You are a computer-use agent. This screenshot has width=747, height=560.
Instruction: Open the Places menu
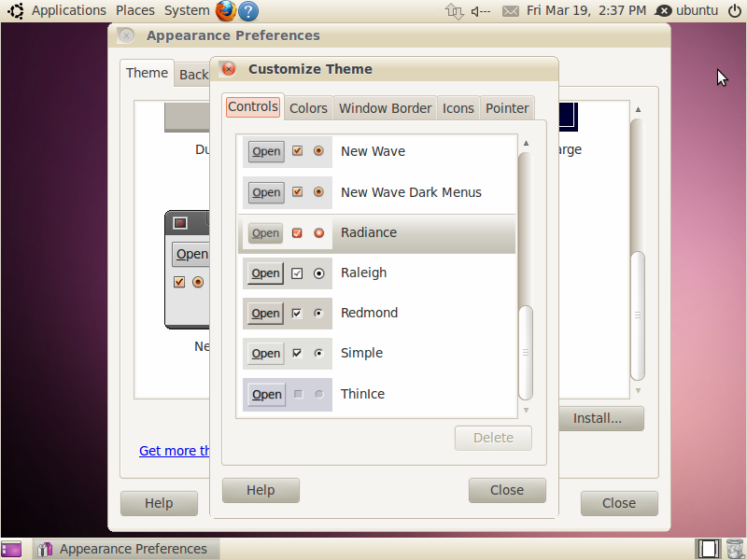point(135,10)
